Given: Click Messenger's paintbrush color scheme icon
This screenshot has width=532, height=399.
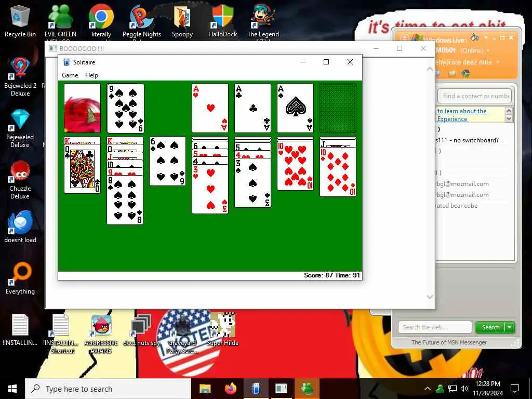Looking at the screenshot, I should pos(475,37).
